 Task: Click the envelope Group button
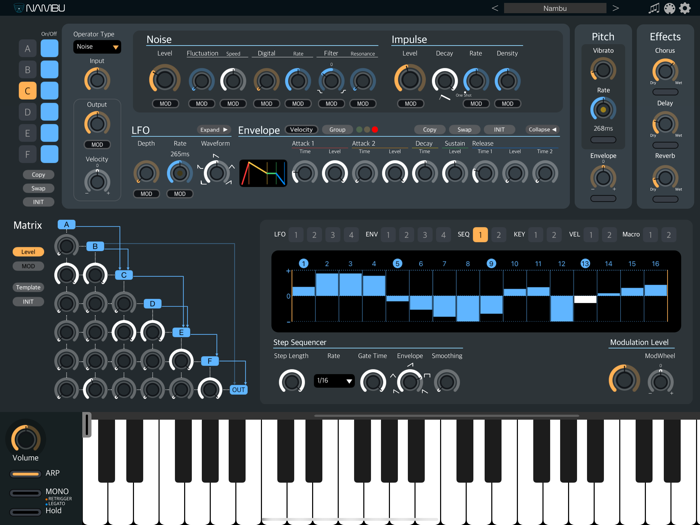338,129
